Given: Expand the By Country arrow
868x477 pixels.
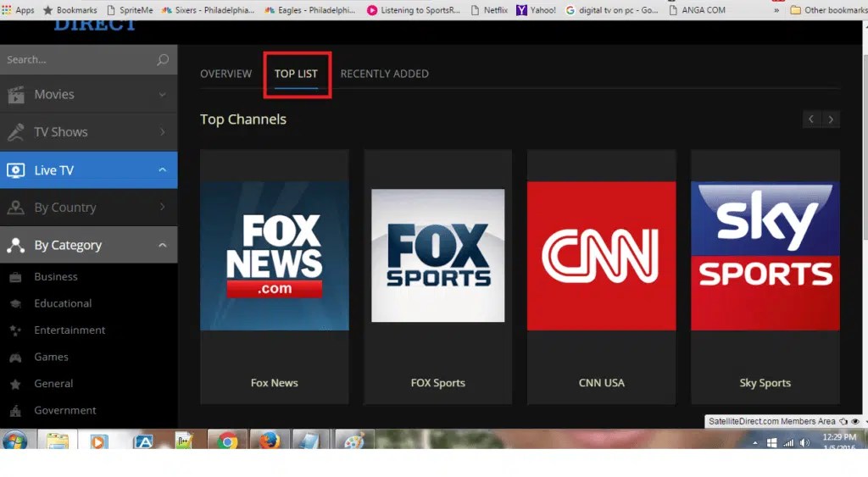Looking at the screenshot, I should point(162,207).
